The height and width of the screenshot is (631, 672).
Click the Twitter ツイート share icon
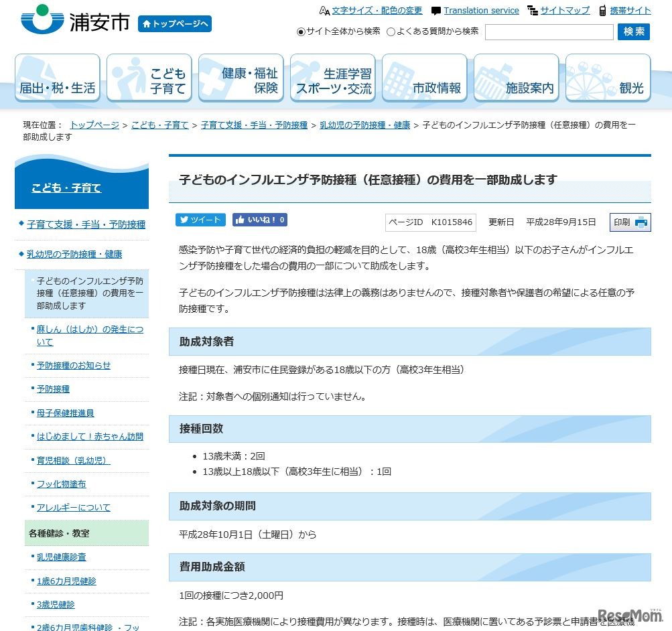pyautogui.click(x=200, y=219)
